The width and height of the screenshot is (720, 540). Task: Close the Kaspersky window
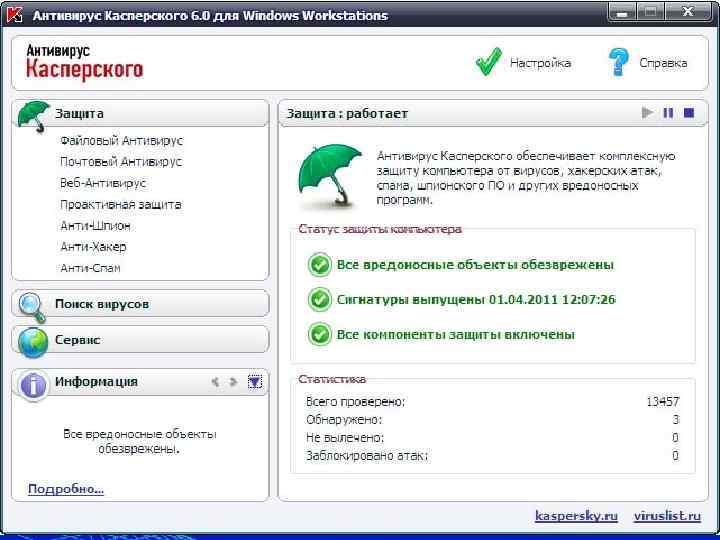tap(687, 12)
